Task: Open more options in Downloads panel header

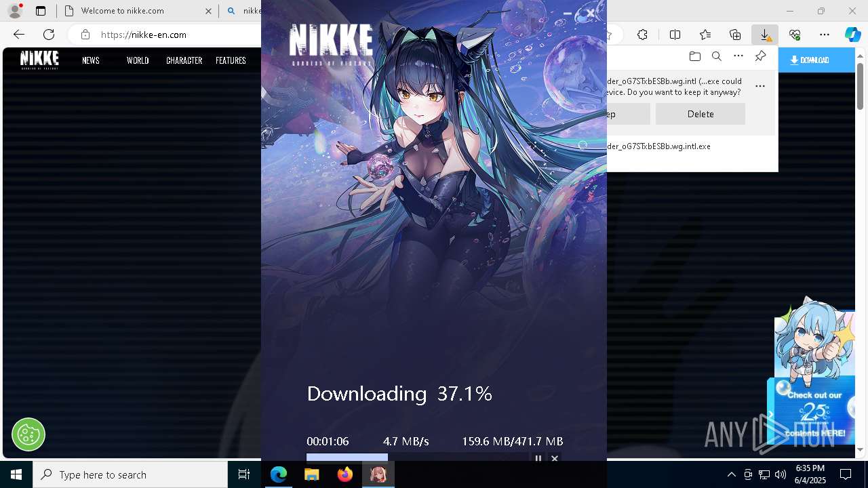Action: click(738, 56)
